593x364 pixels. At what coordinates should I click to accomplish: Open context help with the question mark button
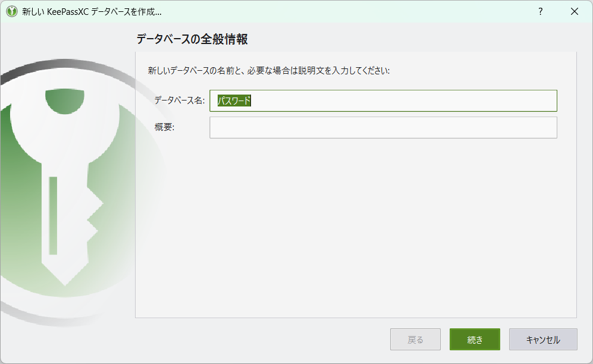(541, 11)
